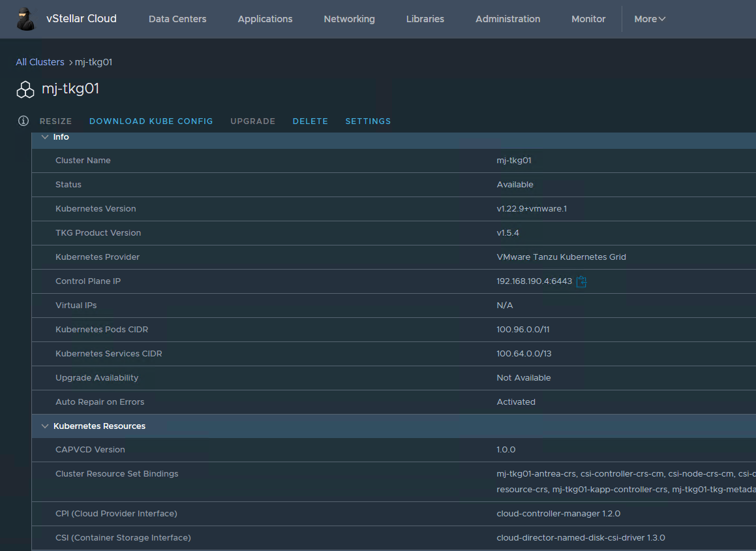The image size is (756, 551).
Task: Collapse the Kubernetes Resources section
Action: (x=45, y=426)
